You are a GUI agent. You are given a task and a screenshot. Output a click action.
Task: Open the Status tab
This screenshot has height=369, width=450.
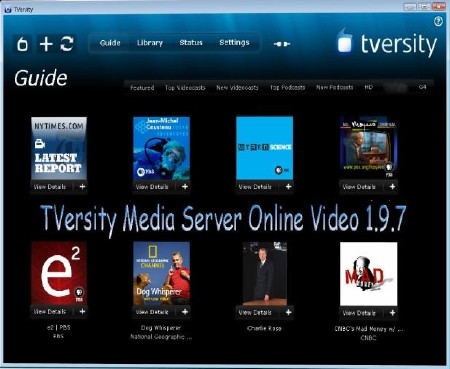tap(191, 43)
